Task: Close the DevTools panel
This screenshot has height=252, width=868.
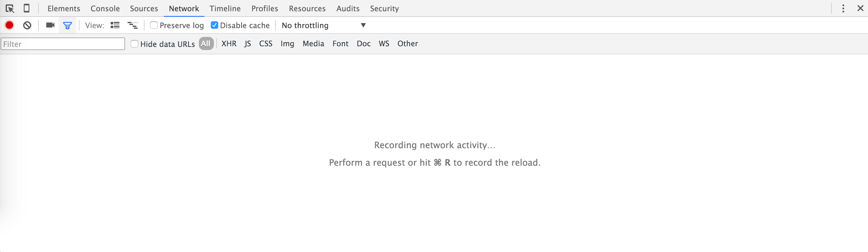Action: coord(860,8)
